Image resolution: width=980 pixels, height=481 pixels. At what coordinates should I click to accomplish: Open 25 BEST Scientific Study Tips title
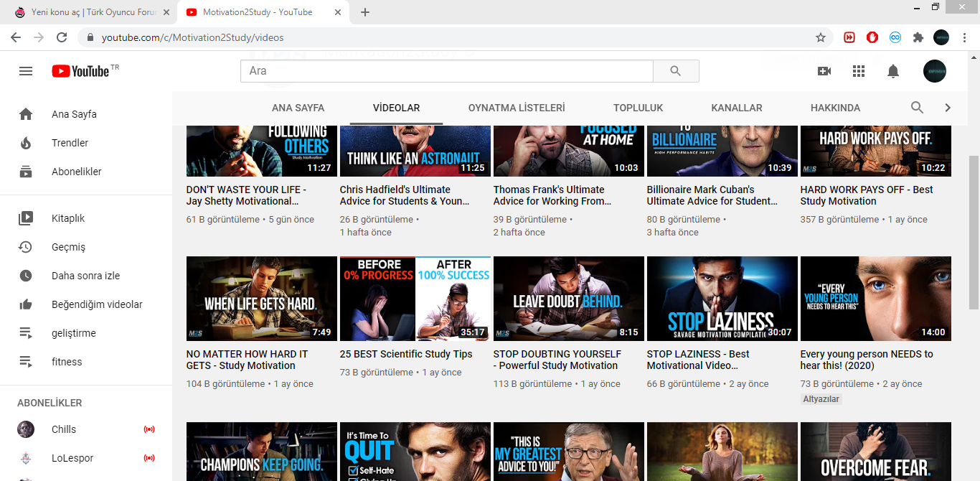(x=406, y=354)
